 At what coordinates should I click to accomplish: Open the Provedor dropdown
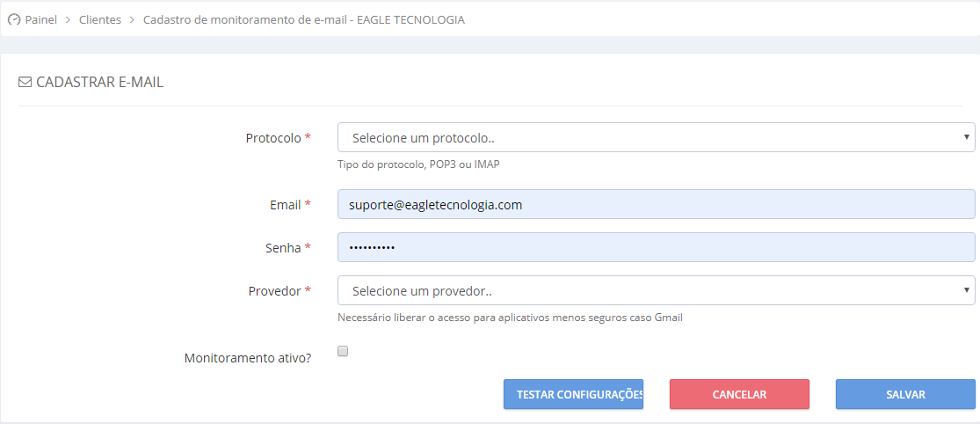pos(657,291)
